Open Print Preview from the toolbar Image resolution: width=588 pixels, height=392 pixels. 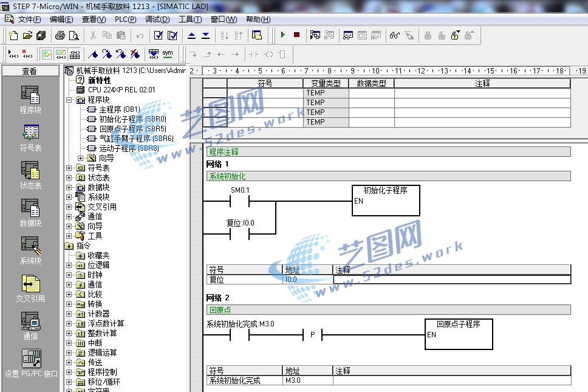[x=74, y=36]
